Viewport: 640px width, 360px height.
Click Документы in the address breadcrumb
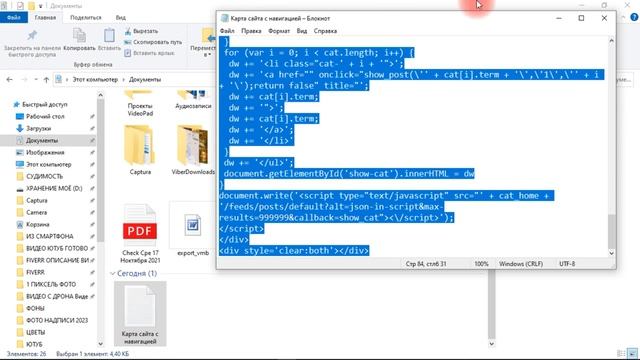pos(145,80)
